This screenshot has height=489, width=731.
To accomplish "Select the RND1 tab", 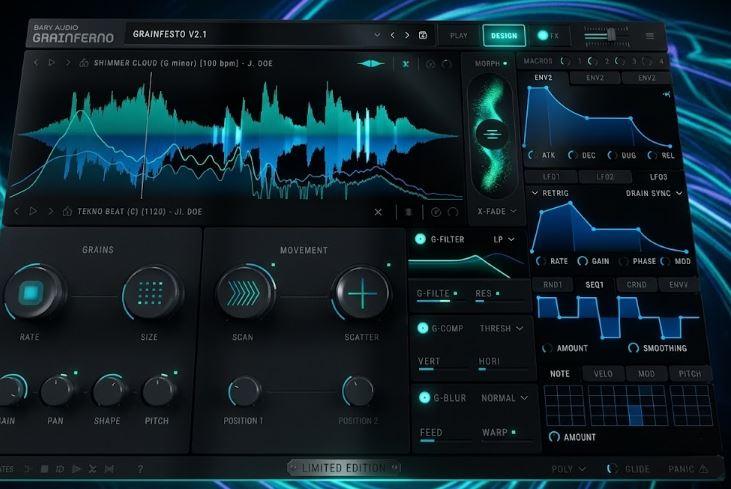I will click(553, 284).
